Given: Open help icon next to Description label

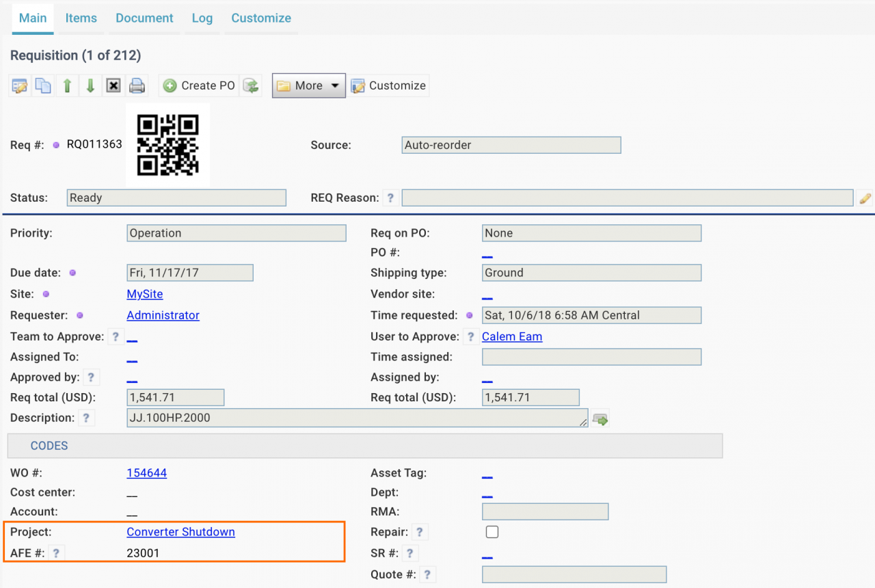Looking at the screenshot, I should [85, 418].
